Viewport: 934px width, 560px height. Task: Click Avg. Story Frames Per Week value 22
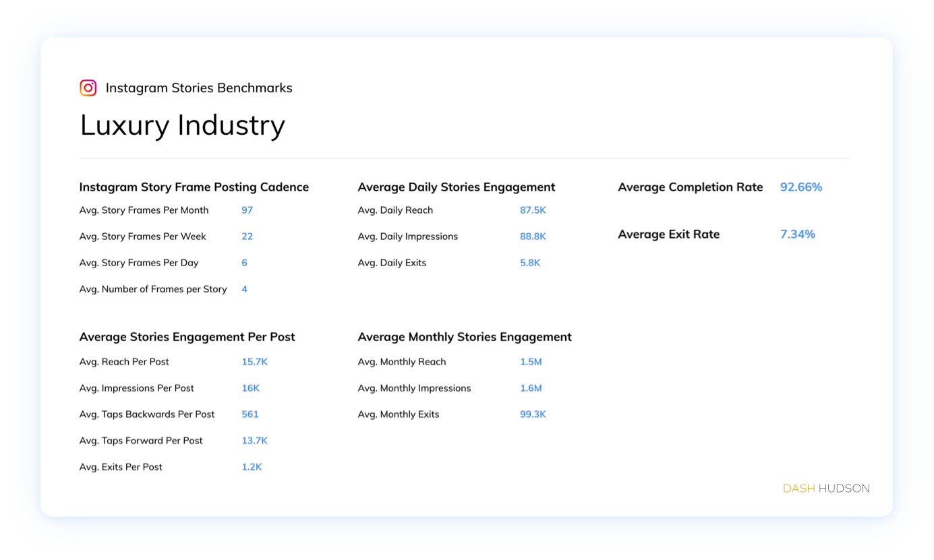(x=247, y=237)
